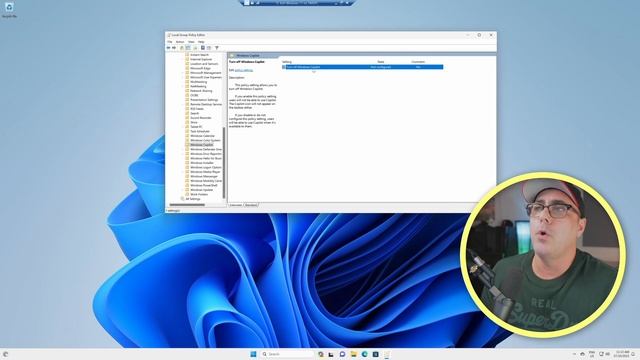The image size is (640, 360).
Task: Toggle the Show/Hide Console Tree toolbar icon
Action: point(188,48)
